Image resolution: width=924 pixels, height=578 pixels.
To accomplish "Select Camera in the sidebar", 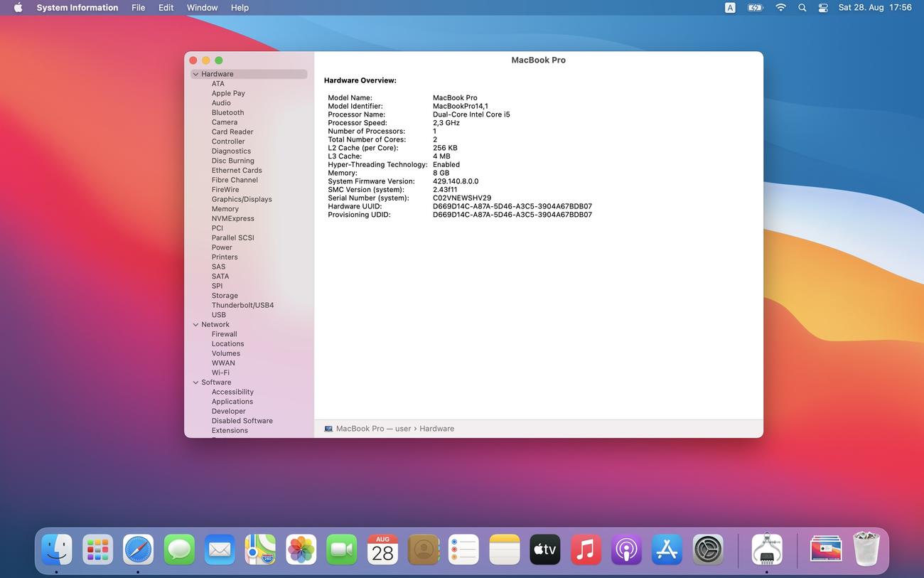I will coord(225,122).
